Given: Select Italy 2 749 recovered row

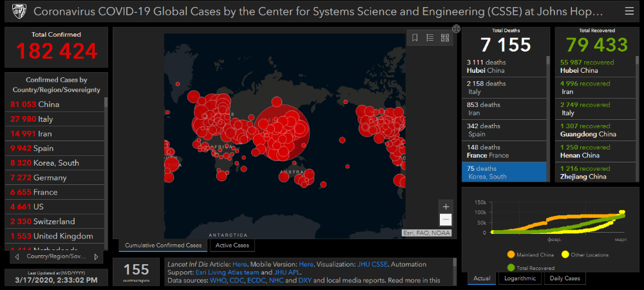Looking at the screenshot, I should click(596, 109).
